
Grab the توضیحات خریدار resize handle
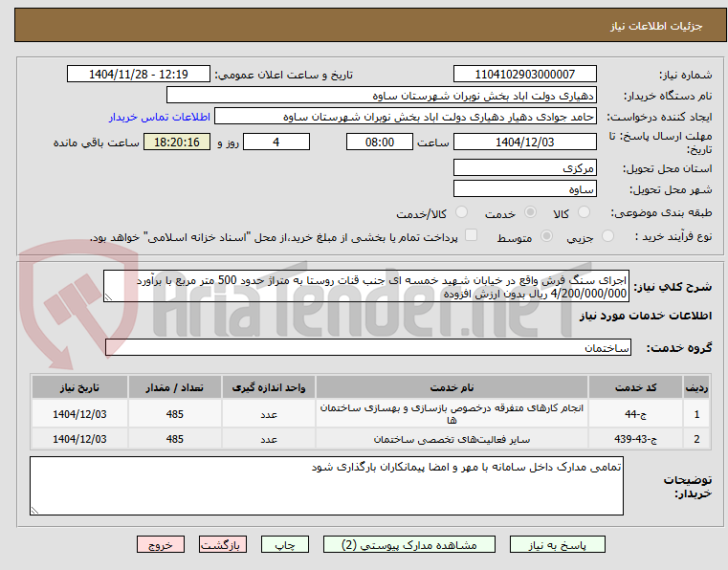34,510
